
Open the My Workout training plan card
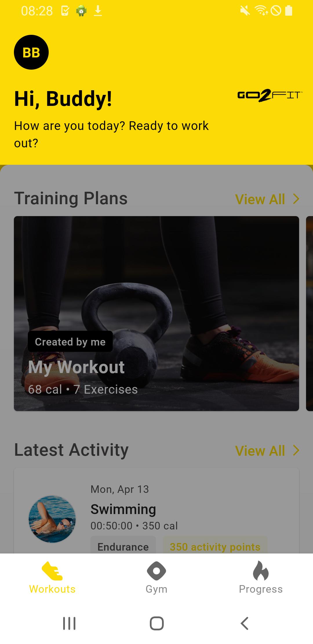pos(156,313)
